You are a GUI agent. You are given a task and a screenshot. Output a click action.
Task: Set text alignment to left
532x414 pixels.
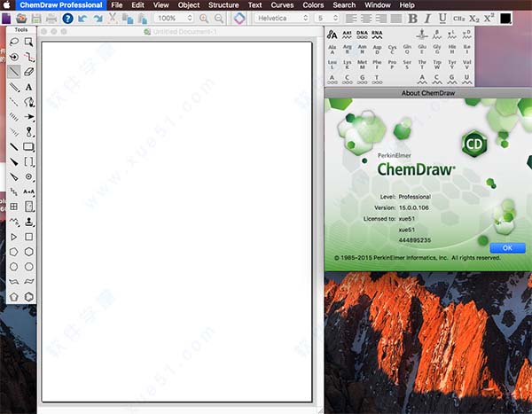click(351, 19)
